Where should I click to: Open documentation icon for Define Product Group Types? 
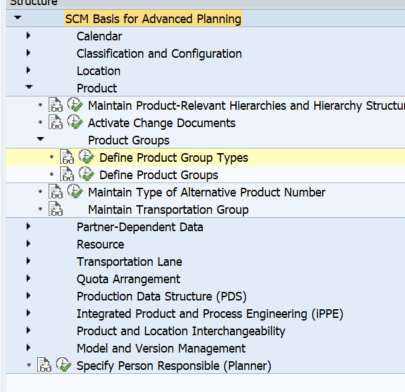click(x=67, y=157)
